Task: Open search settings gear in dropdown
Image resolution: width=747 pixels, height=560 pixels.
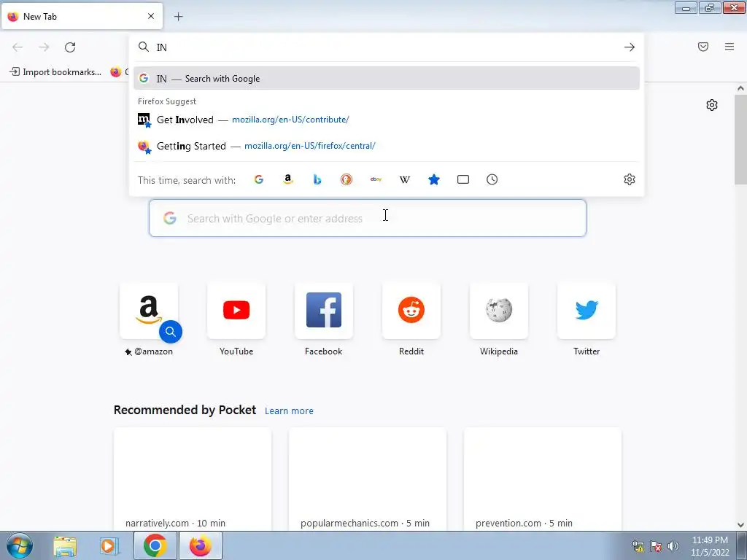Action: [630, 179]
